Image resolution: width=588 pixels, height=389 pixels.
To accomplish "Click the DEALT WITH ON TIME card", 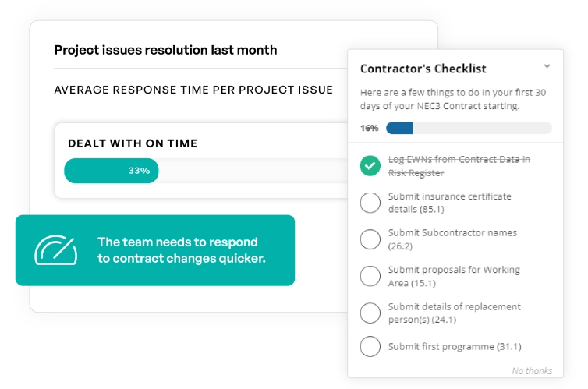I will 201,143.
